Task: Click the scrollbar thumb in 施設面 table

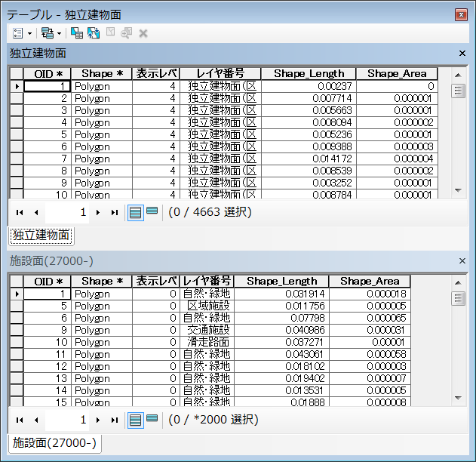Action: point(459,298)
